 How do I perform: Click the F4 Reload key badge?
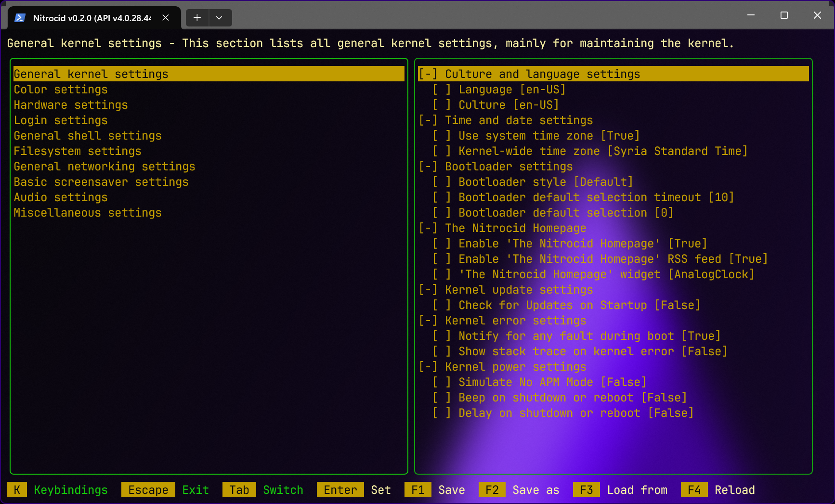click(694, 490)
